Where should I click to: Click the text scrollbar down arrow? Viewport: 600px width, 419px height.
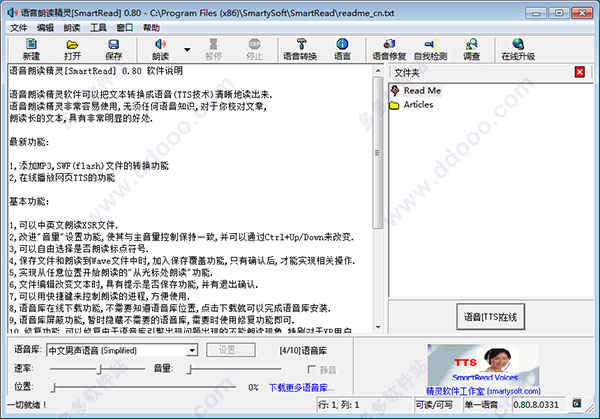coord(378,328)
